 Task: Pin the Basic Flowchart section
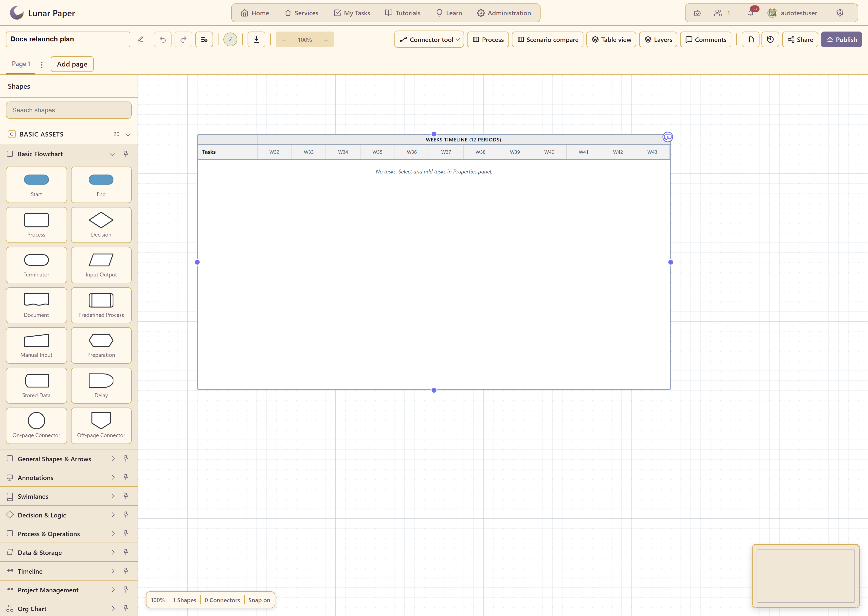point(126,154)
